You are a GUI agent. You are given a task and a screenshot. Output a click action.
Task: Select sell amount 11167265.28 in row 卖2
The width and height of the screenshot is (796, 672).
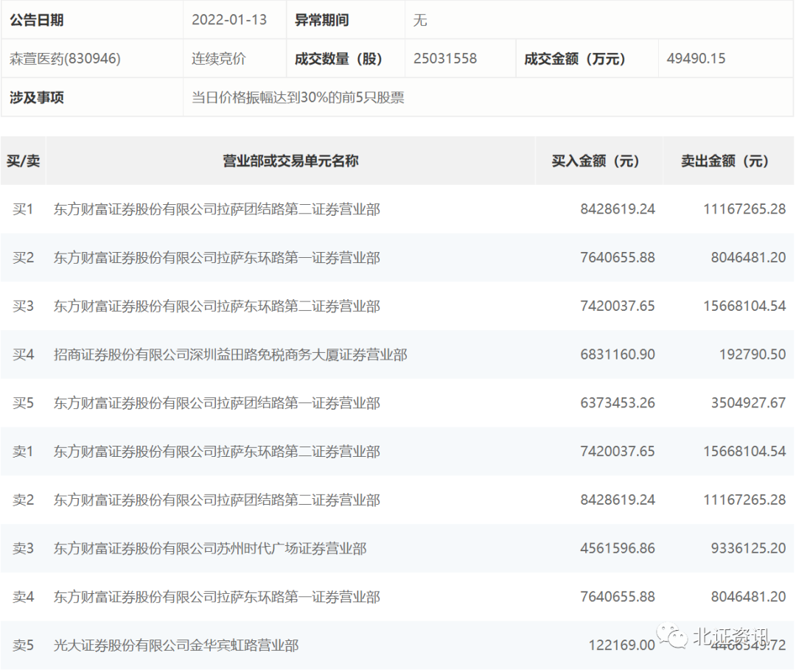click(x=744, y=500)
